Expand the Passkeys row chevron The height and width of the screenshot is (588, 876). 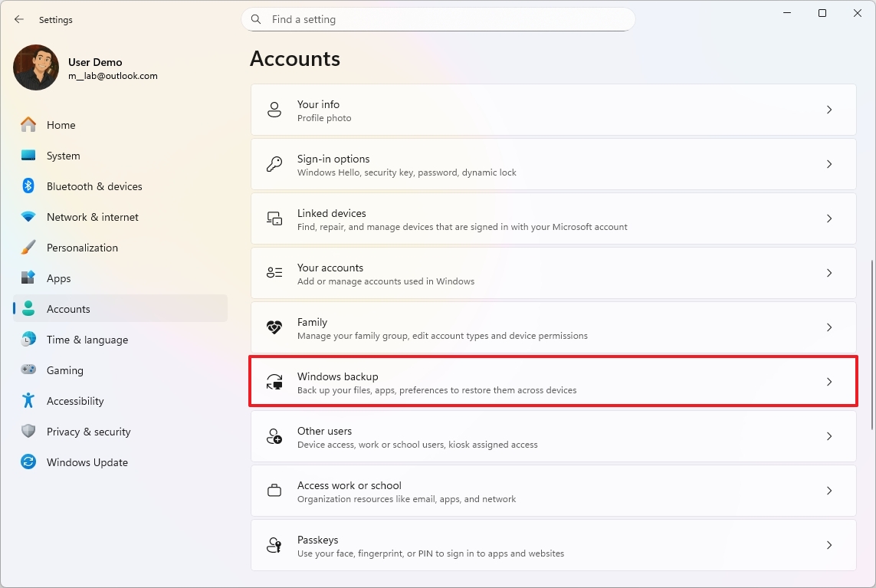pos(829,545)
